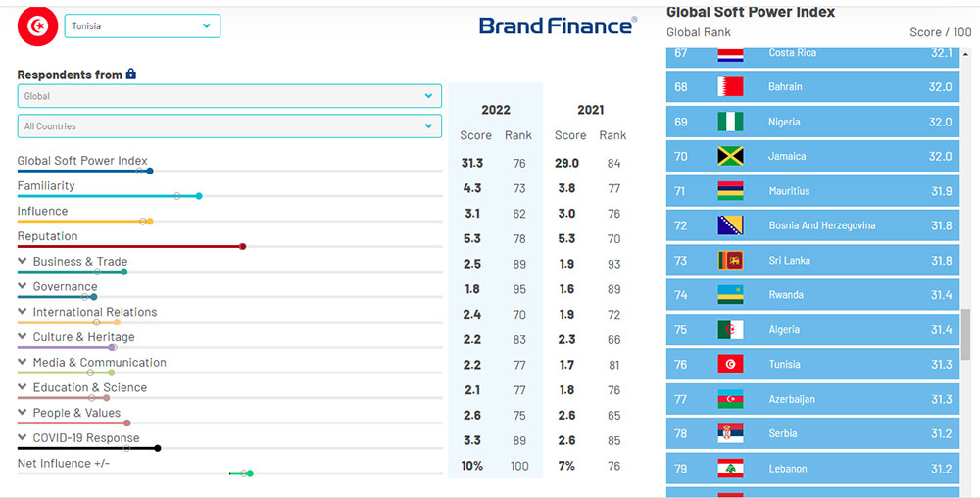Click the scrollbar up arrow in ranking list

coord(966,54)
